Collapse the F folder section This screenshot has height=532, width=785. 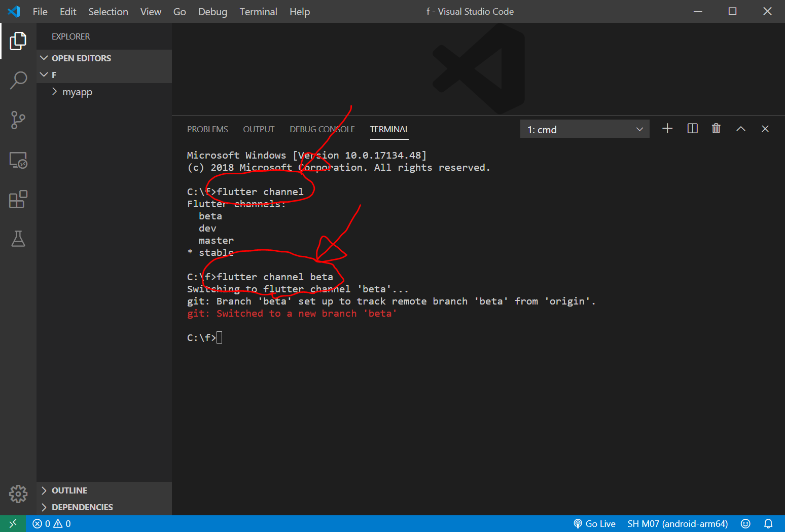[x=104, y=74]
